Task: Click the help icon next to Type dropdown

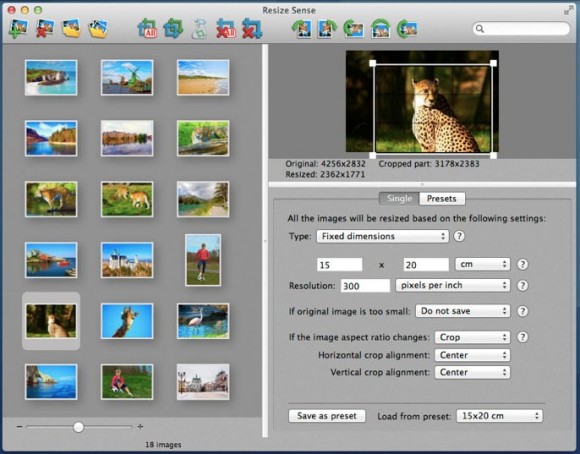Action: pos(459,236)
